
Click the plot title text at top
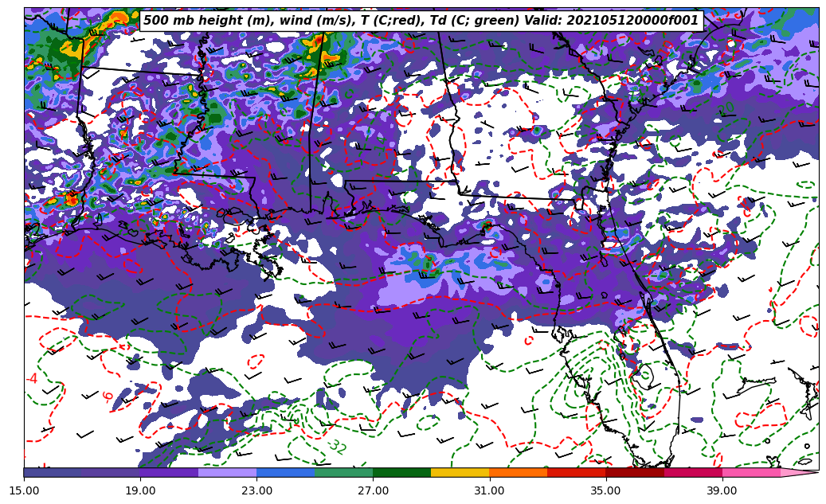(421, 21)
